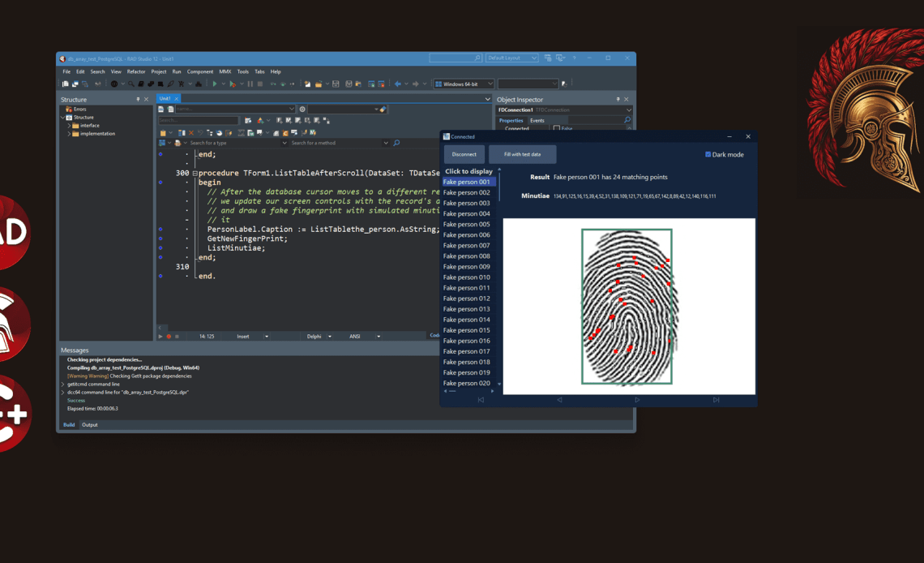
Task: Pin the Structure panel
Action: [138, 100]
